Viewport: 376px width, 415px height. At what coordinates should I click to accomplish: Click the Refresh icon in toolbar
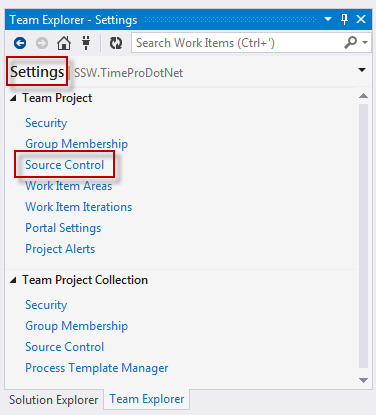(x=116, y=43)
